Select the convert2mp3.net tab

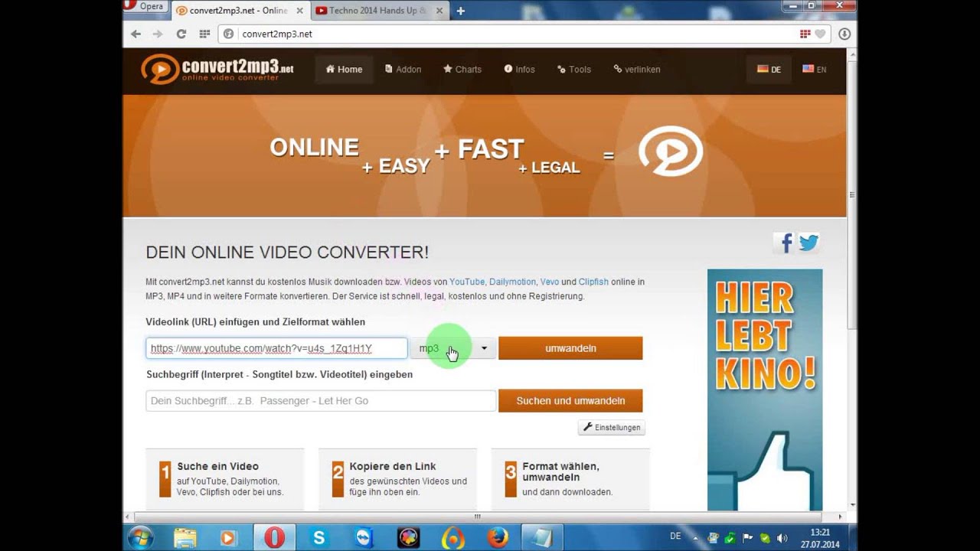234,11
